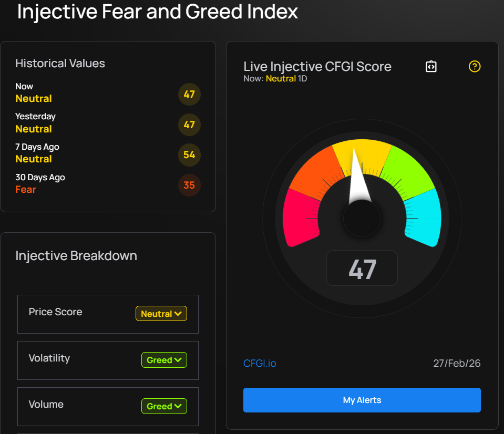Click the cyan extreme greed gauge segment

click(x=424, y=219)
